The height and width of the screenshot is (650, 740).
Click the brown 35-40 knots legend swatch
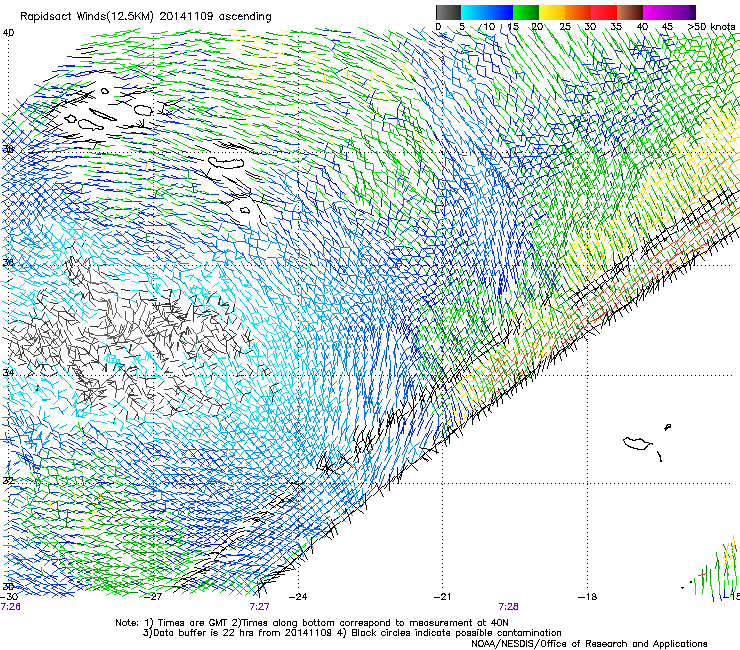pyautogui.click(x=630, y=12)
